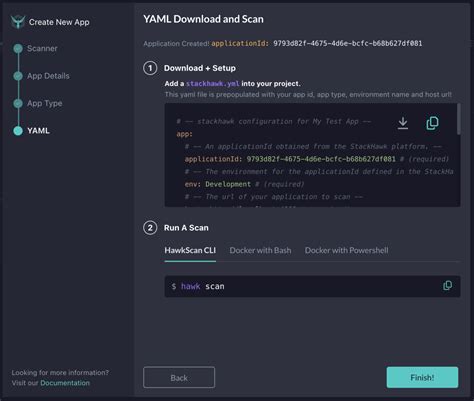Screen dimensions: 474x401
Task: Go to Scanner step label
Action: coord(42,49)
